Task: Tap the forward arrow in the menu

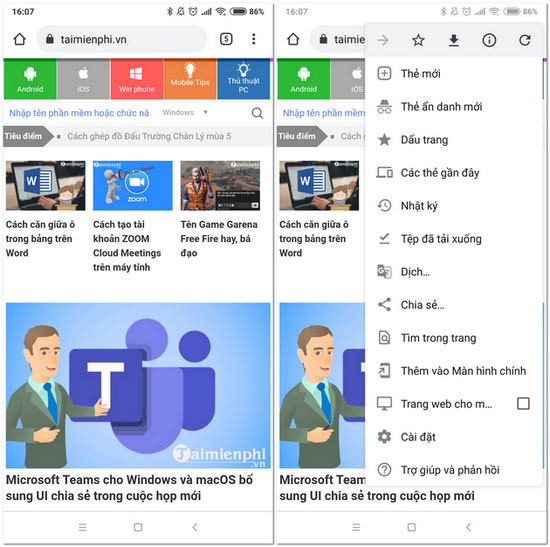Action: (383, 40)
